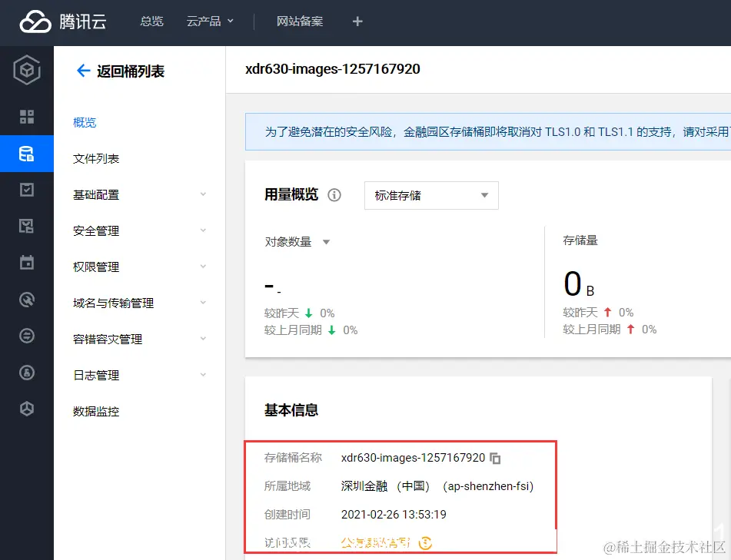Viewport: 731px width, 560px height.
Task: Open the 总览 overview menu item
Action: pyautogui.click(x=151, y=22)
